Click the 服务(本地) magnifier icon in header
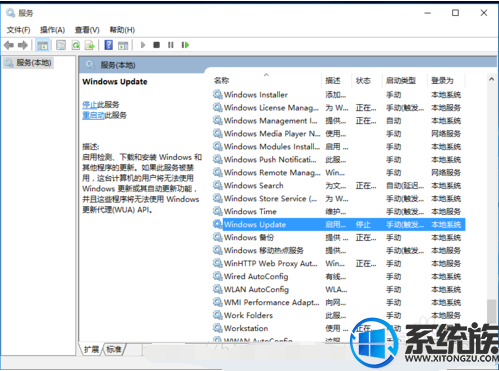The width and height of the screenshot is (499, 371). (x=90, y=65)
